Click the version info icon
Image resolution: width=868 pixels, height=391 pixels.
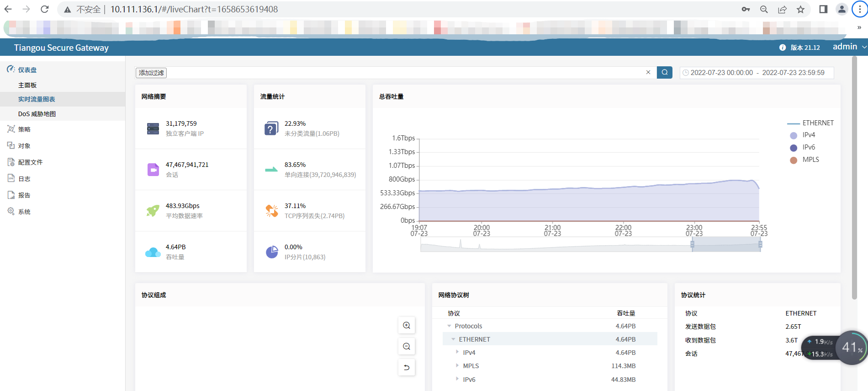point(782,48)
